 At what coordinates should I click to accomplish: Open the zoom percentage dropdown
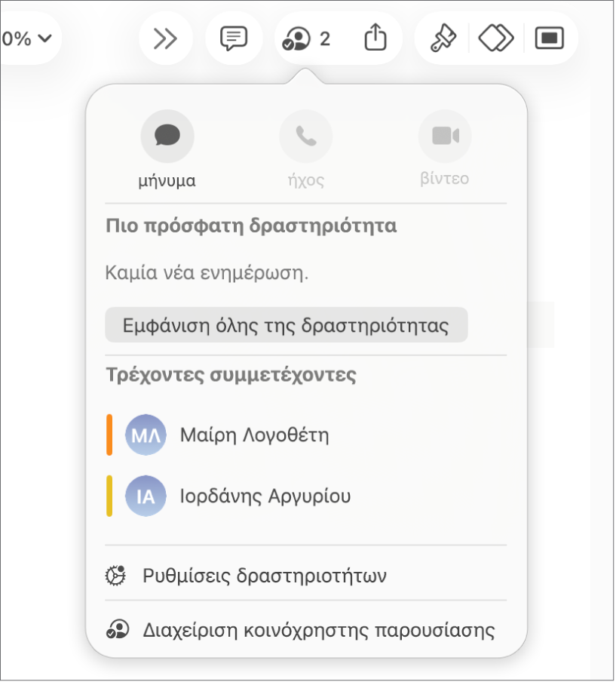(28, 38)
